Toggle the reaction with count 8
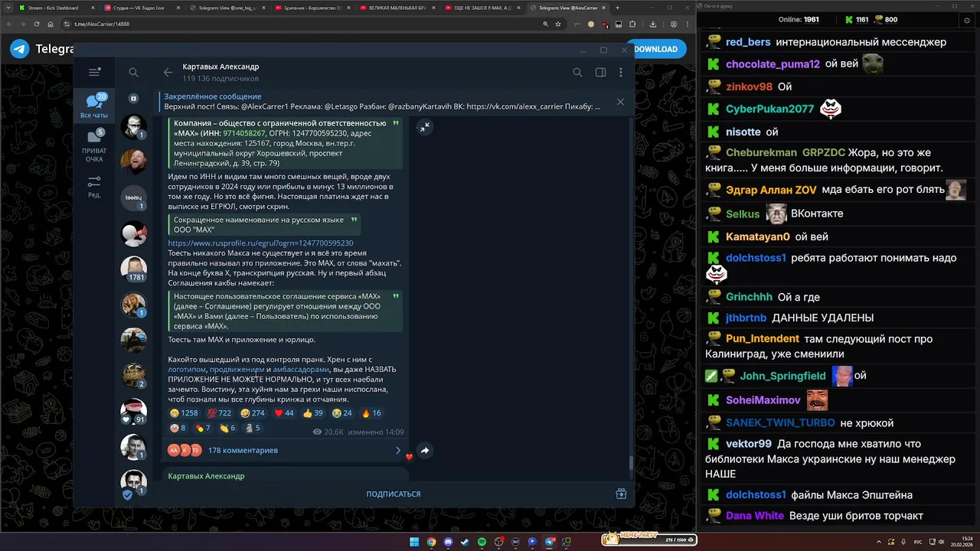The width and height of the screenshot is (980, 551). coord(178,428)
